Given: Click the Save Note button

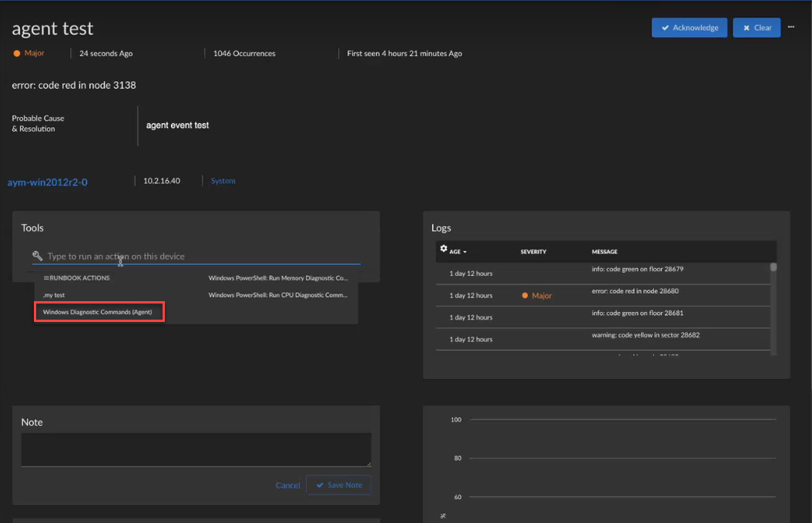Looking at the screenshot, I should point(338,485).
